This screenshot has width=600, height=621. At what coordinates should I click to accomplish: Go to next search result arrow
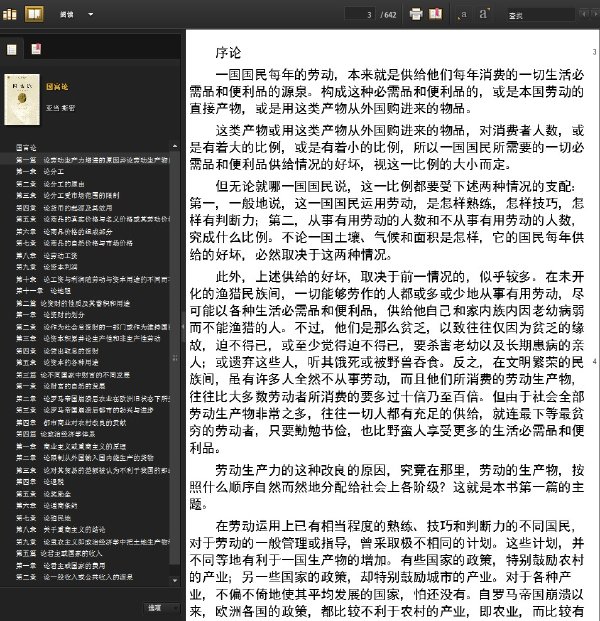[594, 14]
